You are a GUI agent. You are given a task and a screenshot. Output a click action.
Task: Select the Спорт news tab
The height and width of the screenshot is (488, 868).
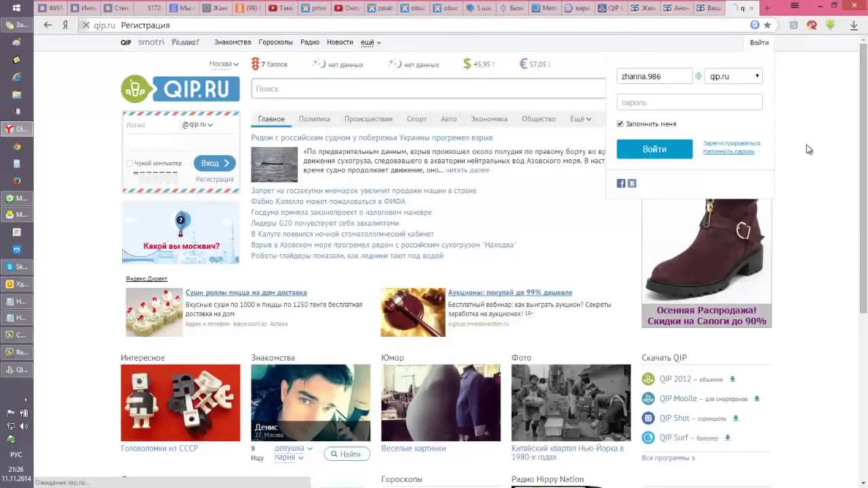click(x=416, y=119)
